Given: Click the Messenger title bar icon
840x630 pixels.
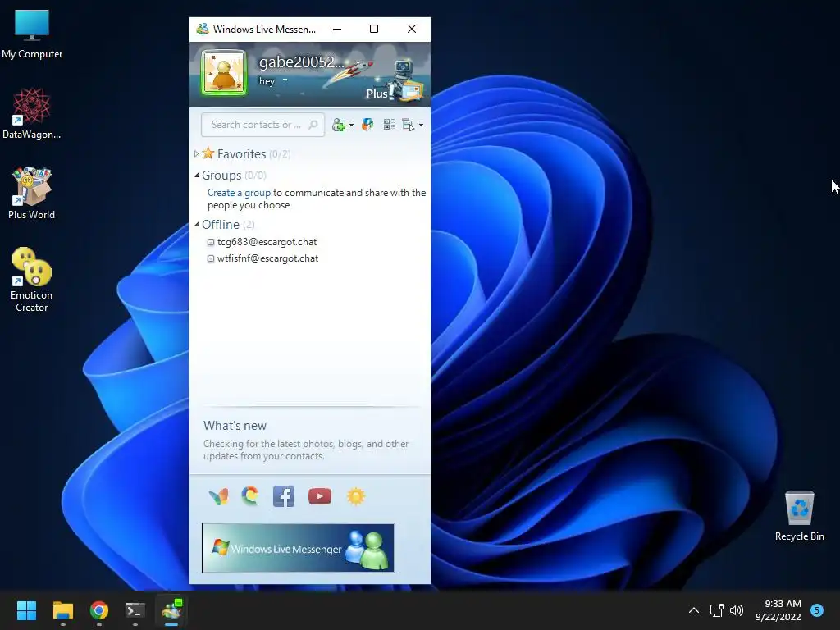Looking at the screenshot, I should [203, 29].
